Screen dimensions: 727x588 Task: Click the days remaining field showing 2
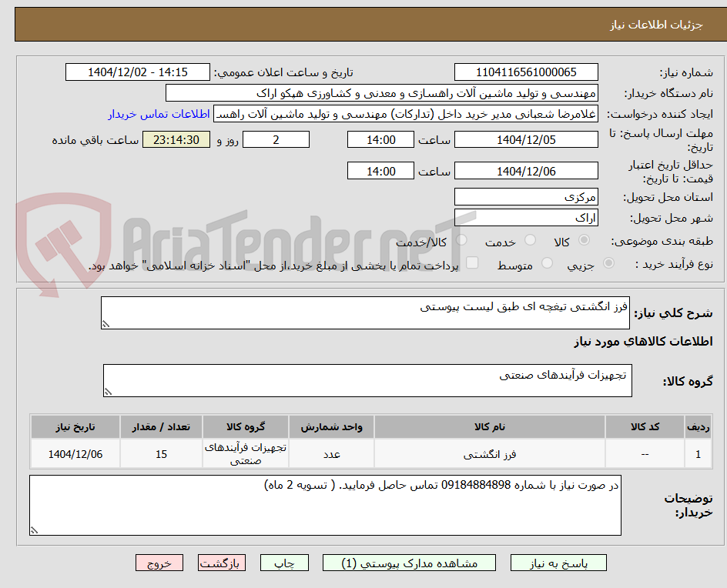276,139
